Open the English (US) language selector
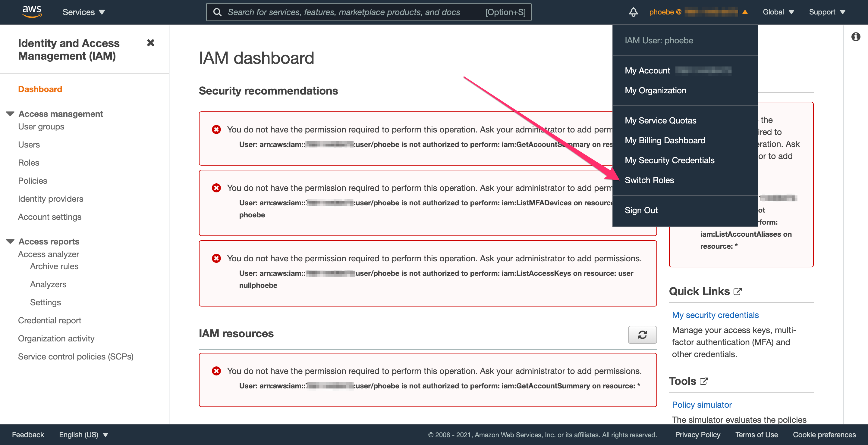Image resolution: width=868 pixels, height=445 pixels. 83,434
